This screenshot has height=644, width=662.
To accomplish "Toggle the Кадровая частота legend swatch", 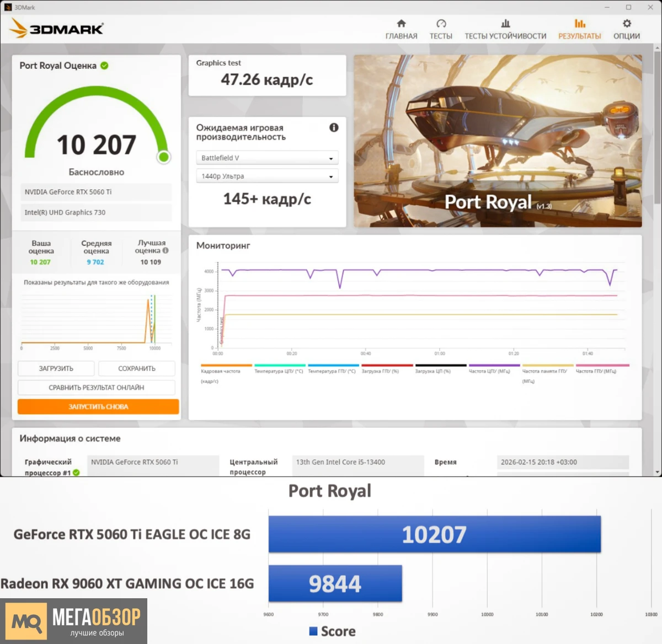I will [226, 365].
